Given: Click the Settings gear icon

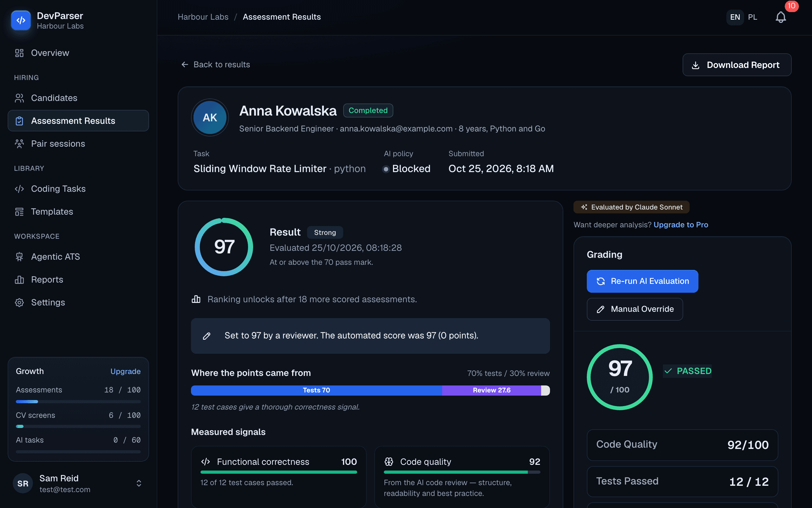Looking at the screenshot, I should coord(19,302).
